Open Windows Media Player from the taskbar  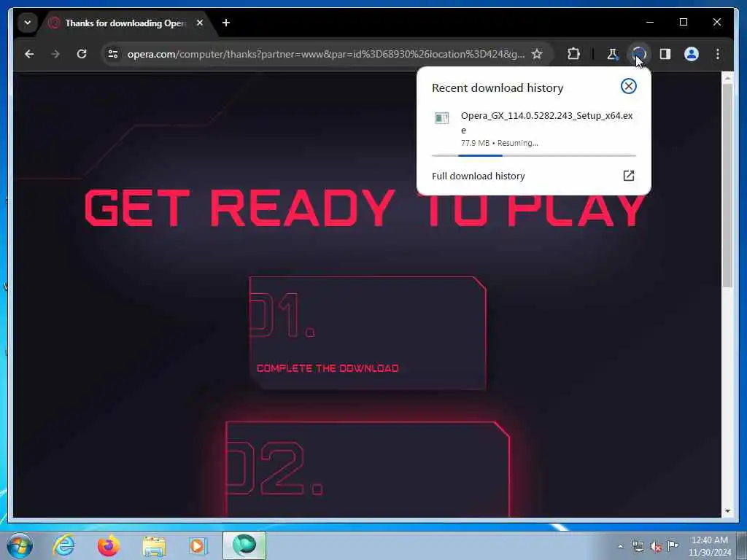point(198,545)
